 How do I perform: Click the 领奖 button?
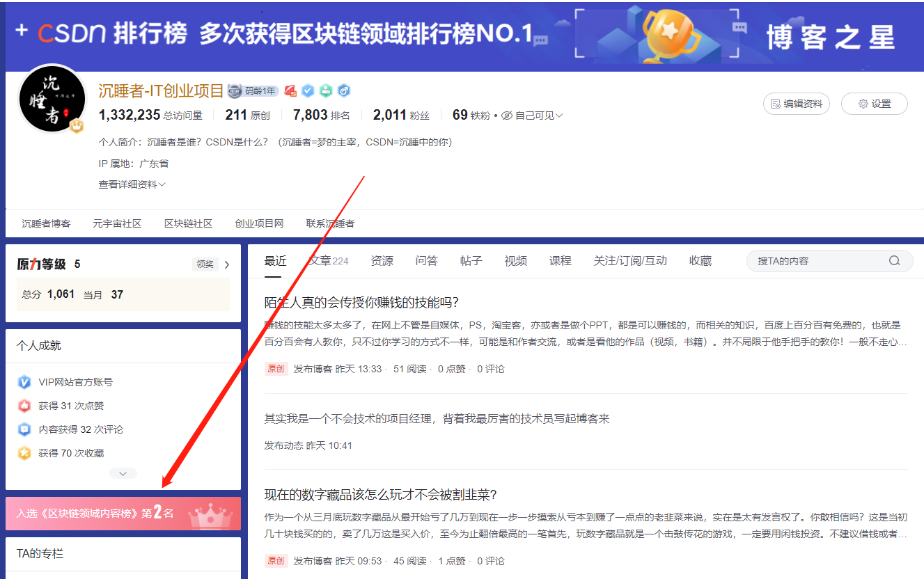pos(205,264)
